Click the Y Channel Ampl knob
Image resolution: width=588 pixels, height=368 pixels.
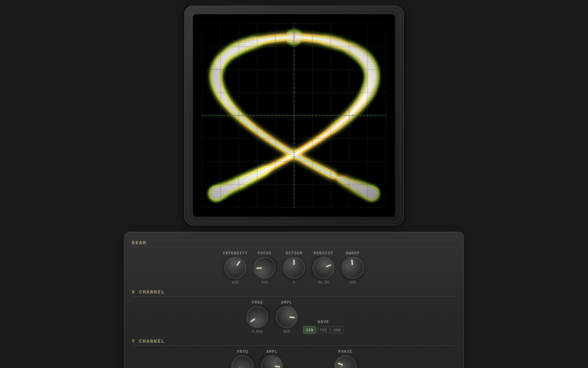[x=272, y=362]
